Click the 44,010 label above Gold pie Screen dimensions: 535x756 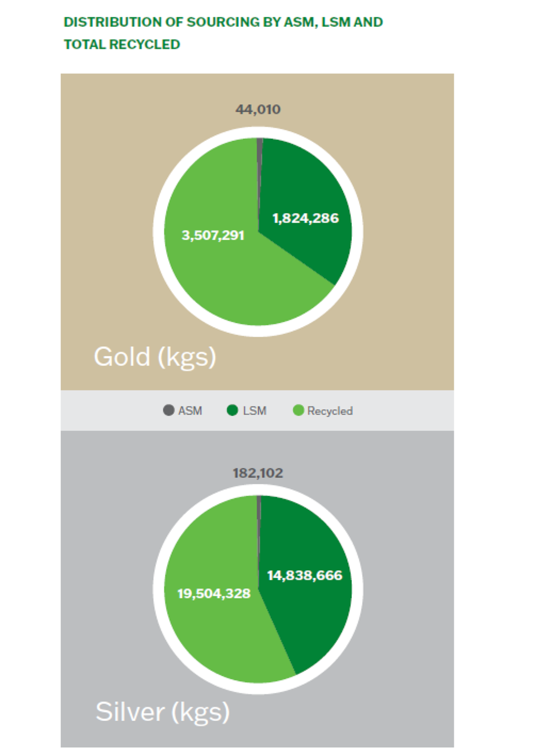[258, 110]
